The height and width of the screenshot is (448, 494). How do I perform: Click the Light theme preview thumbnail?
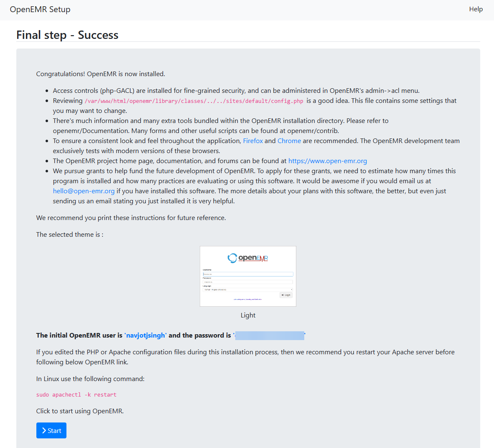248,276
